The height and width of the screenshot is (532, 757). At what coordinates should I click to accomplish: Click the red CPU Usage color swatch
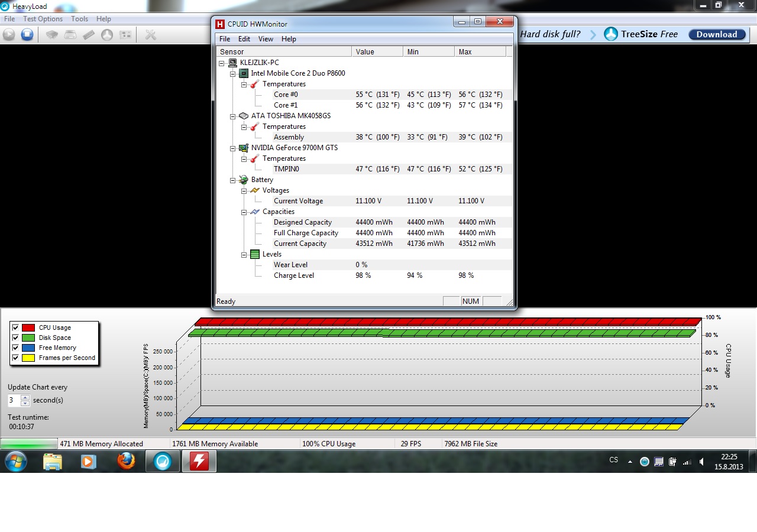pyautogui.click(x=28, y=327)
